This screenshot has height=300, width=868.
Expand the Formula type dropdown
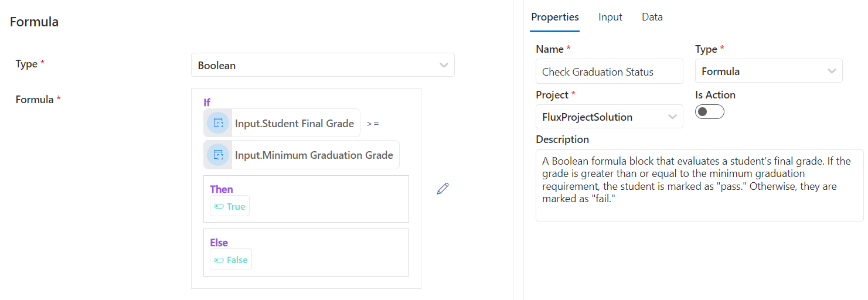click(x=768, y=71)
